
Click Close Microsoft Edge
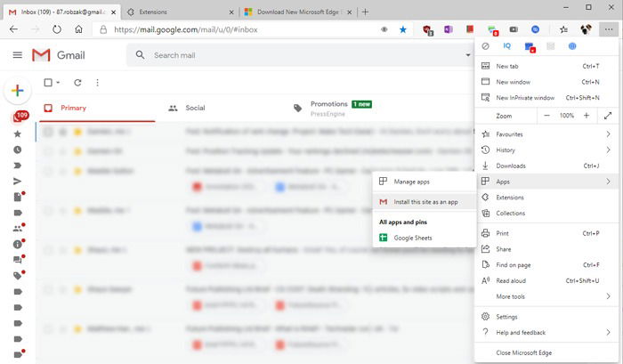[523, 352]
